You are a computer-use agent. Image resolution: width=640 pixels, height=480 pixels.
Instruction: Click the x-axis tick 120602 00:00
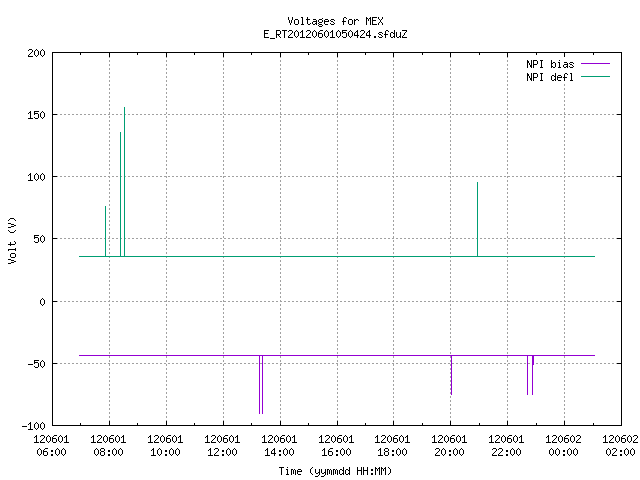(564, 446)
